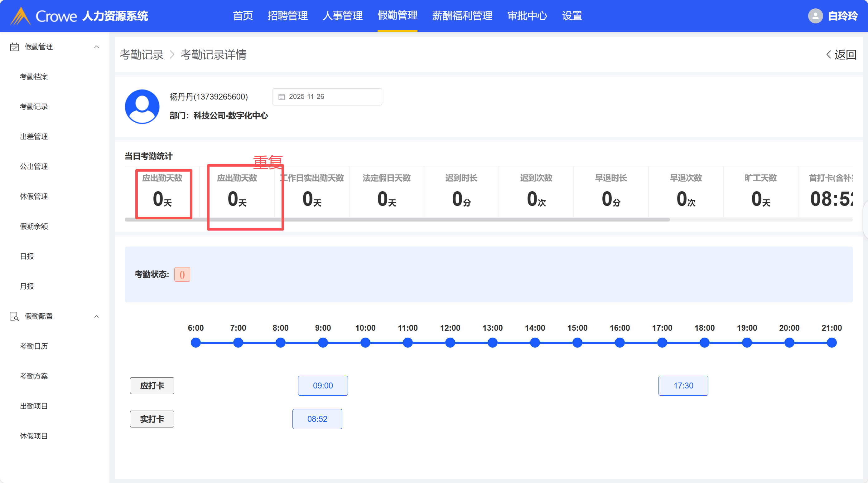Collapse the 假勤配置 sidebar section
Screen dimensions: 868x483
[96, 316]
